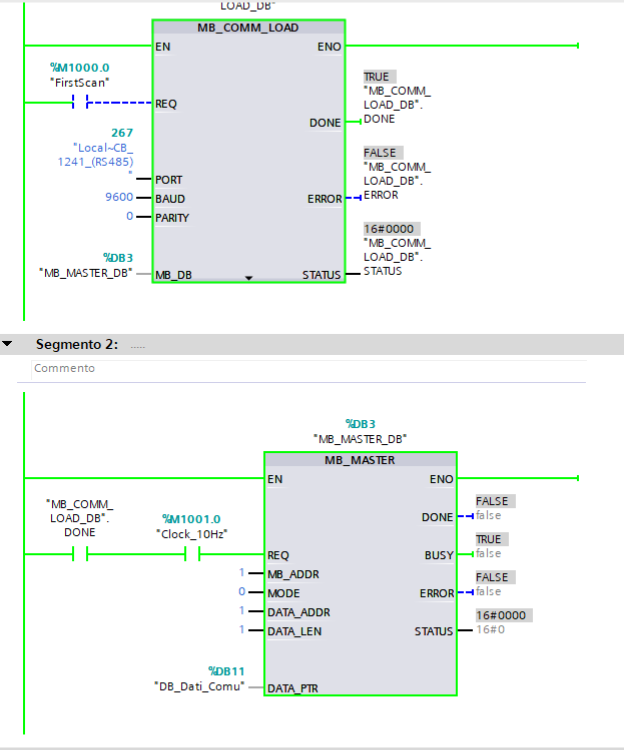This screenshot has height=750, width=624.
Task: Click the DATA_LEN input value
Action: click(x=241, y=630)
